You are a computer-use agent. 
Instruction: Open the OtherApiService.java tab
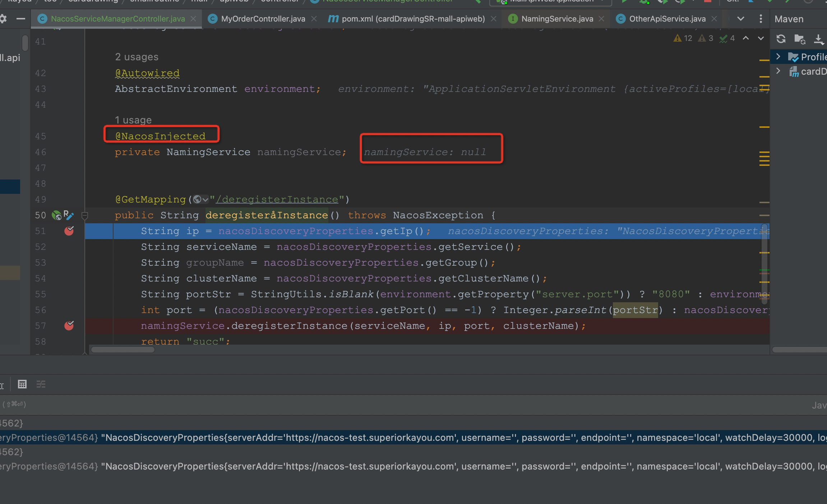667,19
